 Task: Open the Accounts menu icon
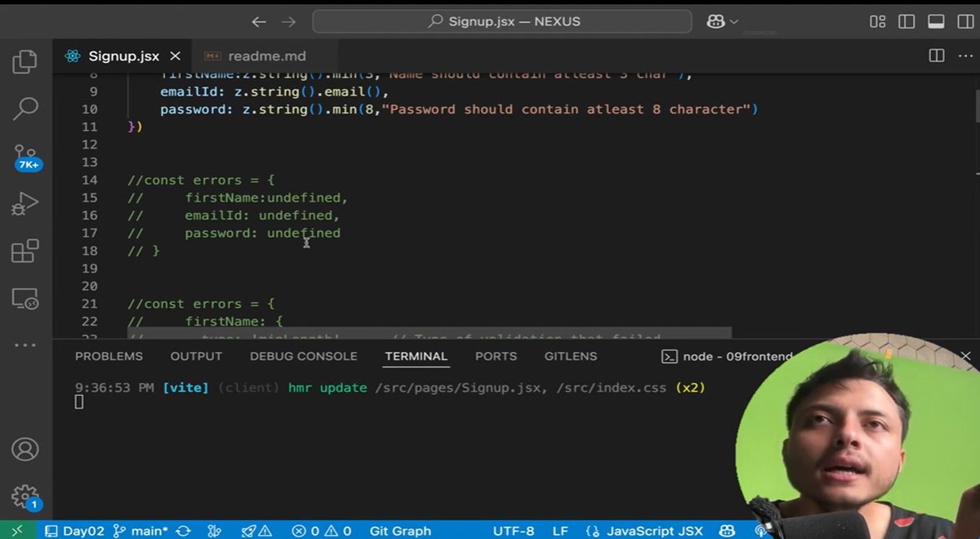point(25,448)
